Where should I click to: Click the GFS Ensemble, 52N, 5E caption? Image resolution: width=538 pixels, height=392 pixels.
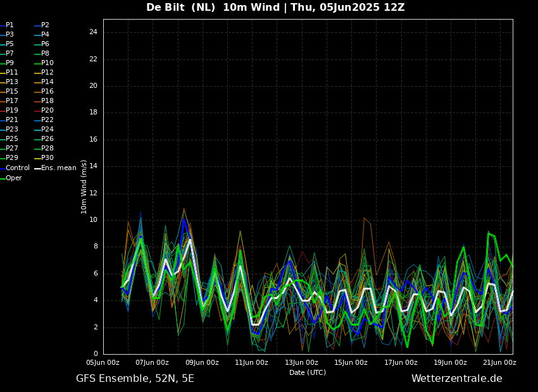coord(135,379)
